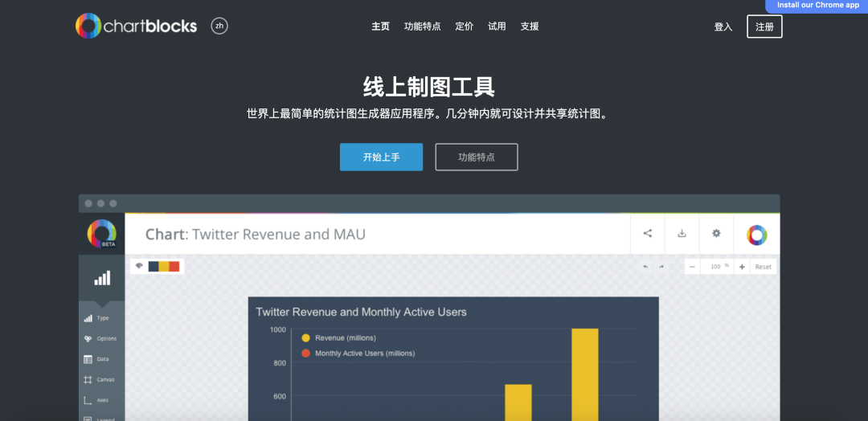This screenshot has height=421, width=868.
Task: Open the 支援 support page
Action: coord(530,27)
